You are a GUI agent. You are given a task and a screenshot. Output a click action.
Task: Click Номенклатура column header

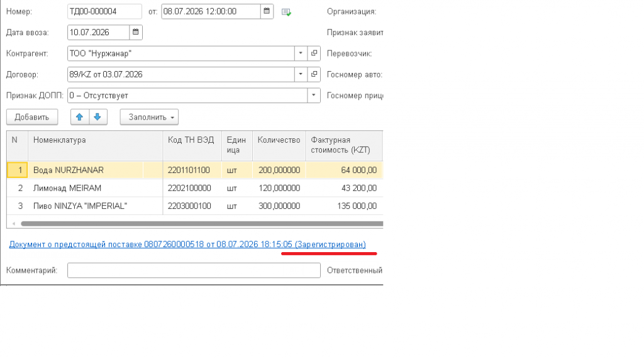coord(96,146)
